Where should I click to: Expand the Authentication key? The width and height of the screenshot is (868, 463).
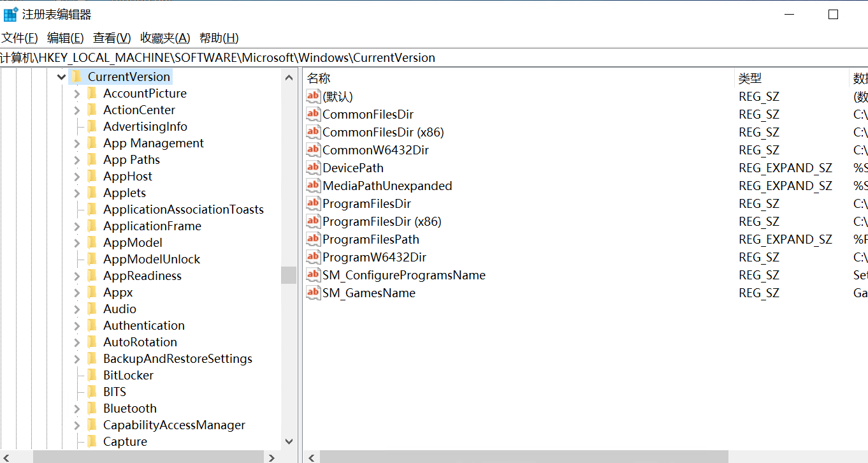click(77, 326)
